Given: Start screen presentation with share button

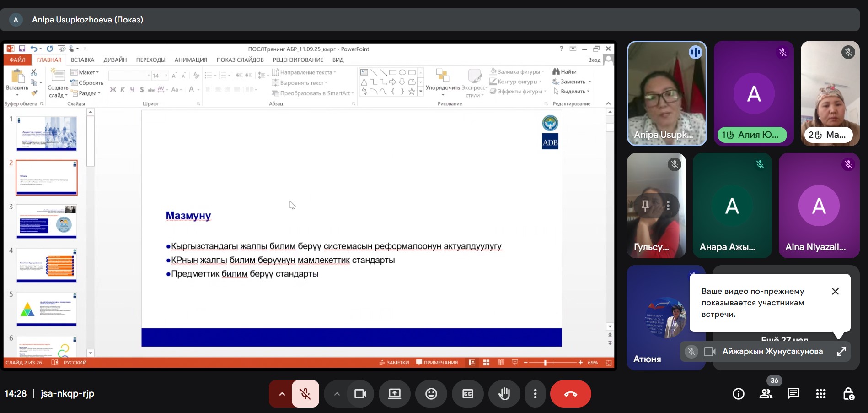Looking at the screenshot, I should tap(394, 394).
